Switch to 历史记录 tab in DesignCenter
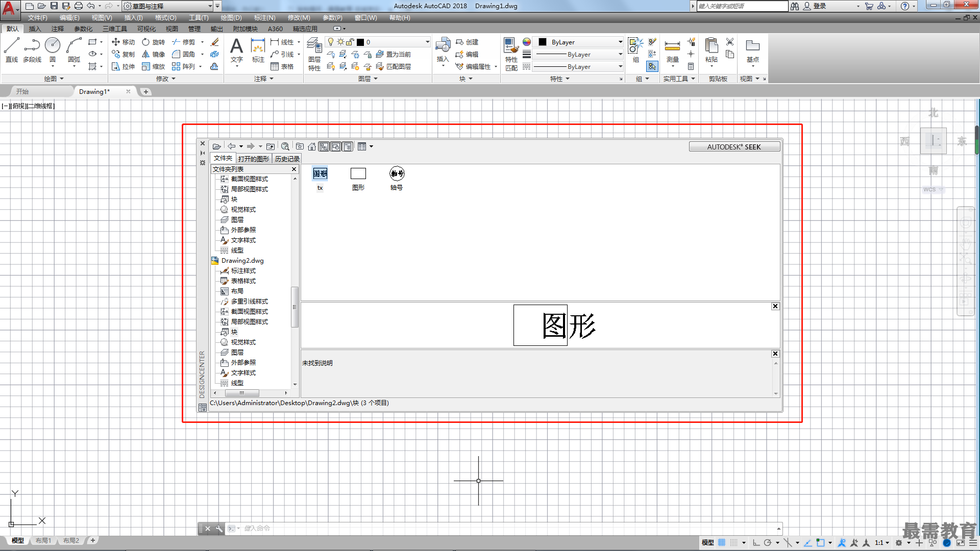The width and height of the screenshot is (980, 551). point(287,159)
